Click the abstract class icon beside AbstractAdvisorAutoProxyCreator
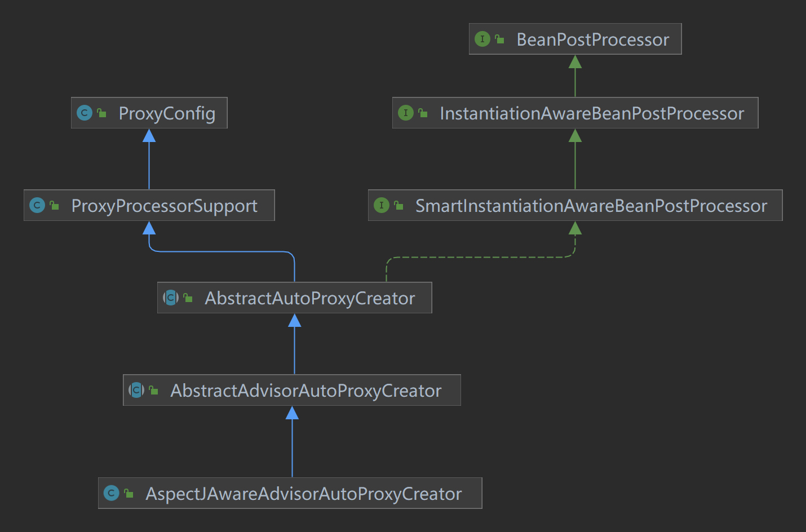The width and height of the screenshot is (806, 532). pyautogui.click(x=136, y=390)
